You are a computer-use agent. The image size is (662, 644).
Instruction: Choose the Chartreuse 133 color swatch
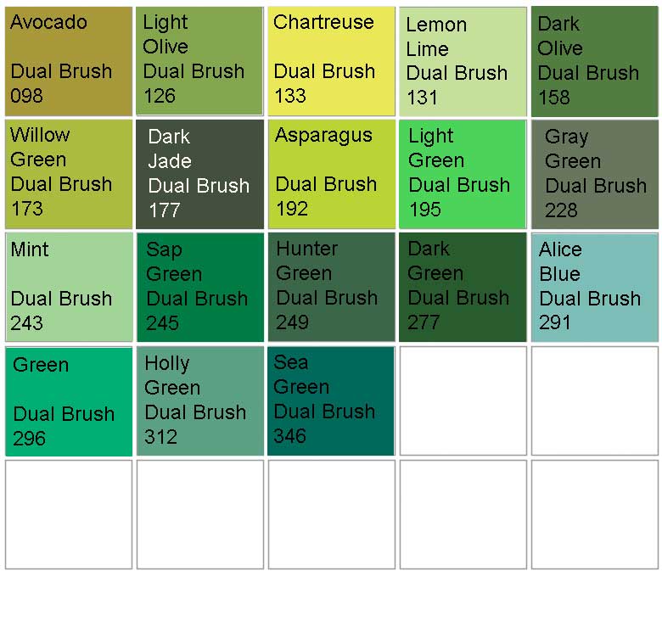[x=332, y=61]
